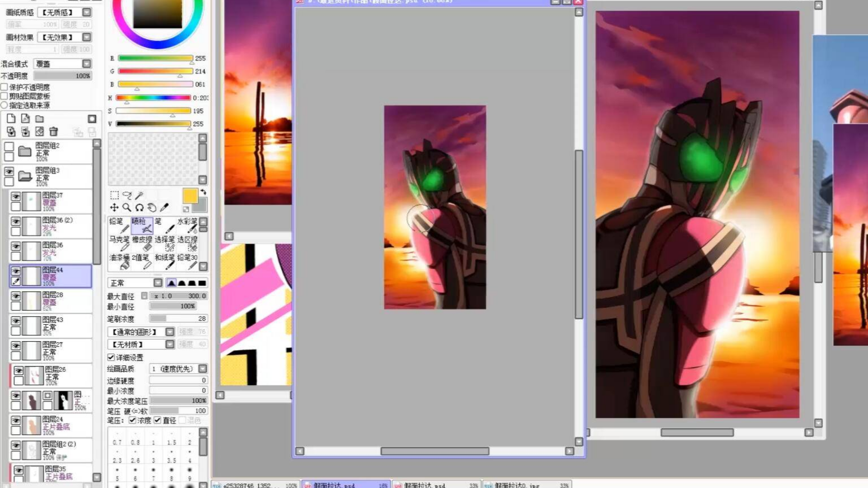Toggle visibility of folder 图层组3

click(x=9, y=172)
